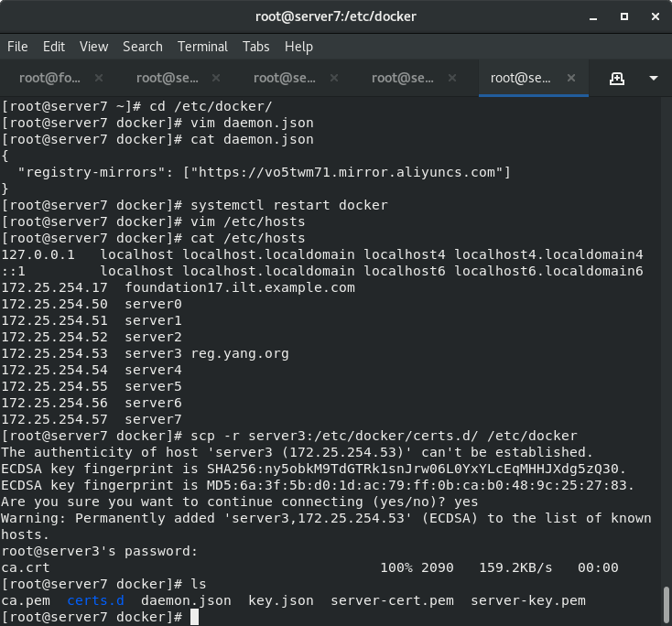672x626 pixels.
Task: Click server-cert.pem in the ls output
Action: click(x=392, y=600)
